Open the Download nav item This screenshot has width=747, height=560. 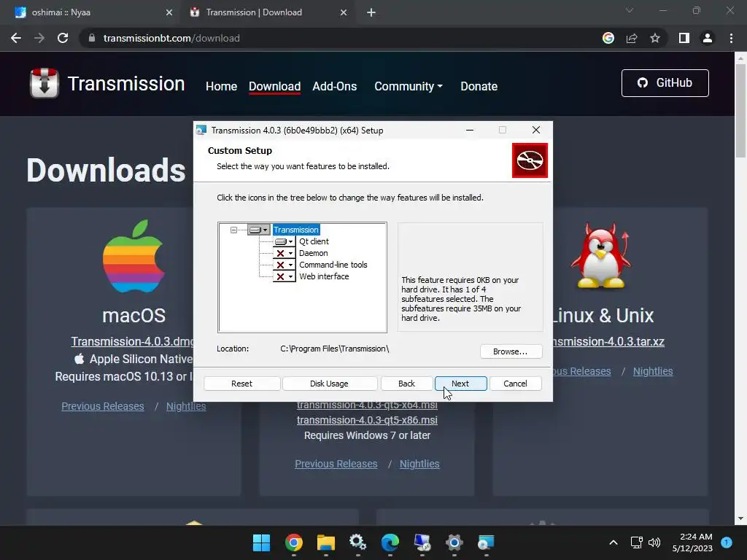[274, 86]
